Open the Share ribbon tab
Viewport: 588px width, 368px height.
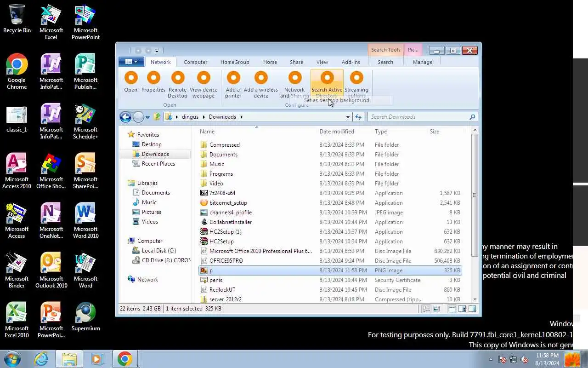pyautogui.click(x=296, y=62)
